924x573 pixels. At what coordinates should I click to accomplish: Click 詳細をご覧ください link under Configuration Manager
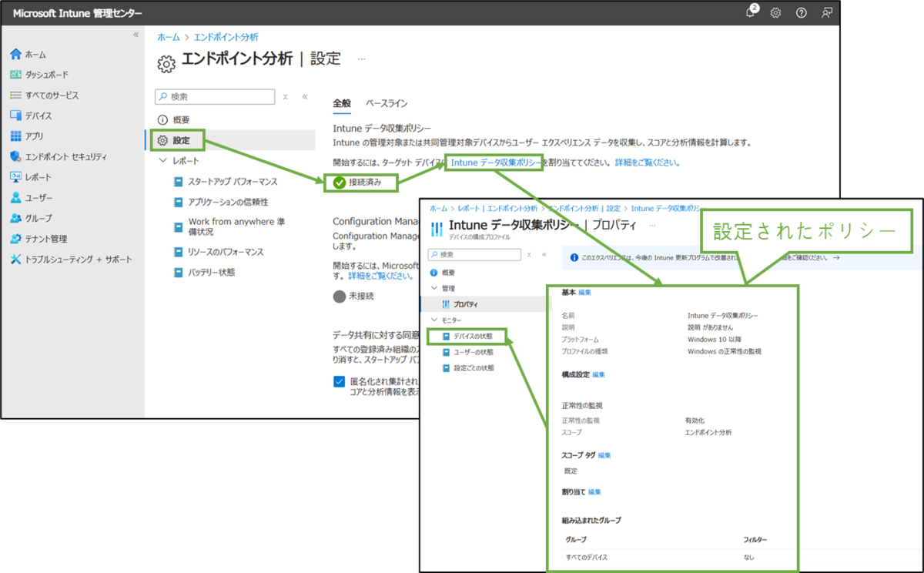pos(381,275)
